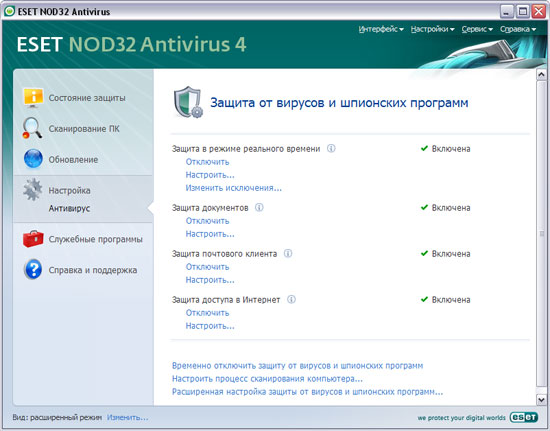Click the Сканирование ПК magnifier icon
Image resolution: width=550 pixels, height=431 pixels.
click(32, 128)
